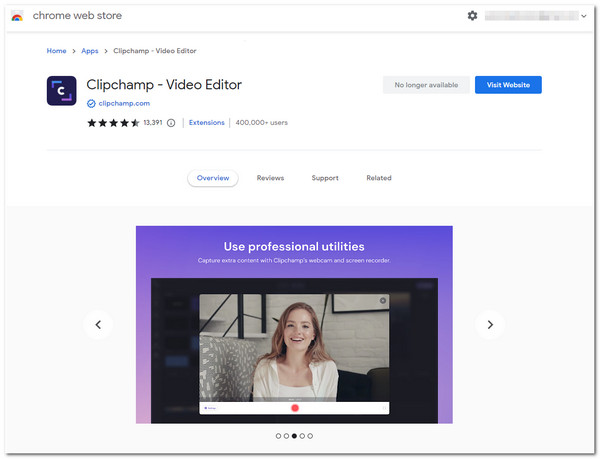The height and width of the screenshot is (459, 600).
Task: Select the second carousel dot
Action: (286, 436)
